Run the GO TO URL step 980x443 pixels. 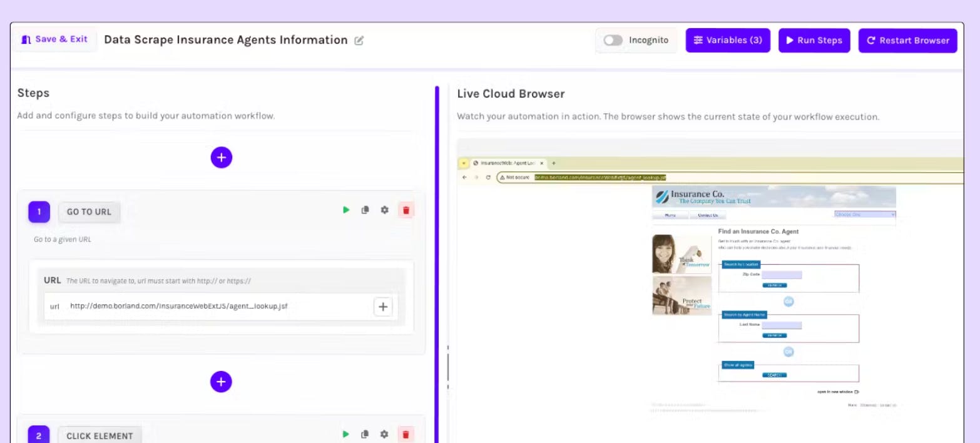(x=346, y=210)
